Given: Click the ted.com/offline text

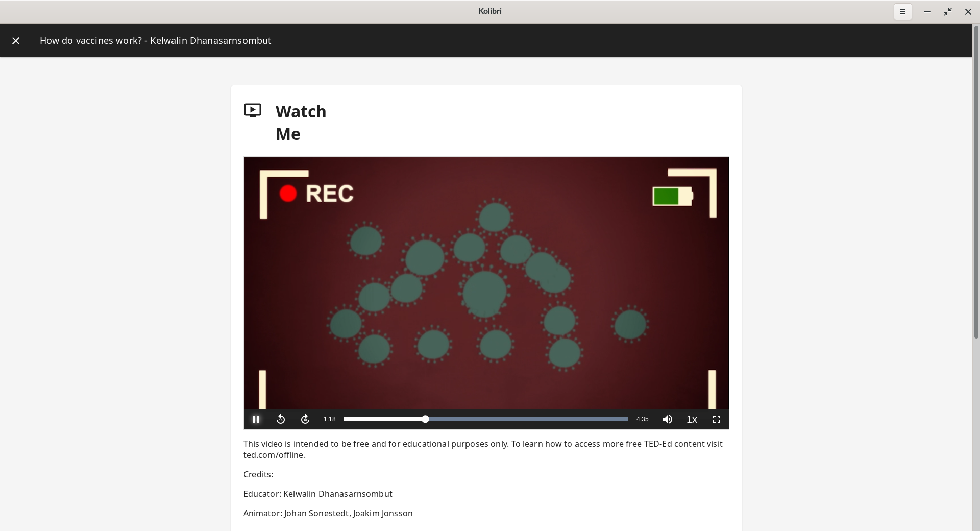Looking at the screenshot, I should tap(274, 455).
